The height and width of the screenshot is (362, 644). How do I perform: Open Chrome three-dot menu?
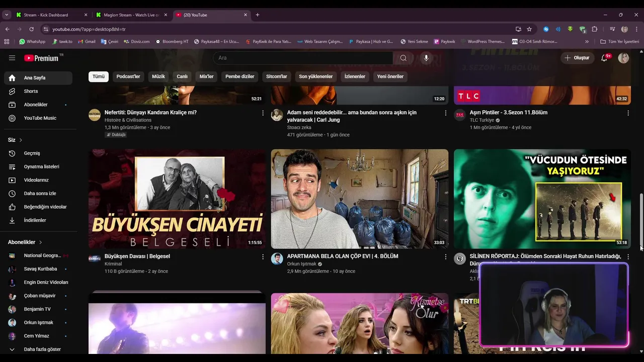point(636,29)
